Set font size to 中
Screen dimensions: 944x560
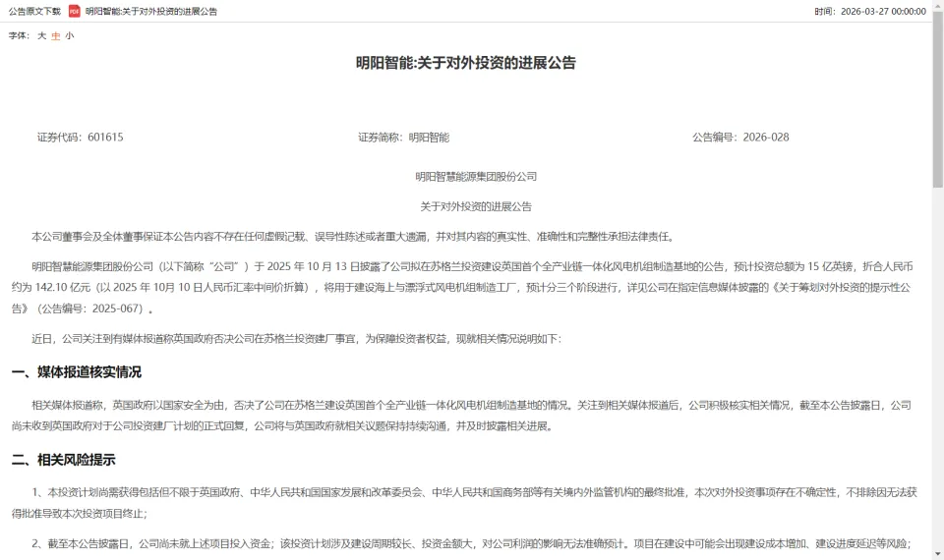[55, 35]
